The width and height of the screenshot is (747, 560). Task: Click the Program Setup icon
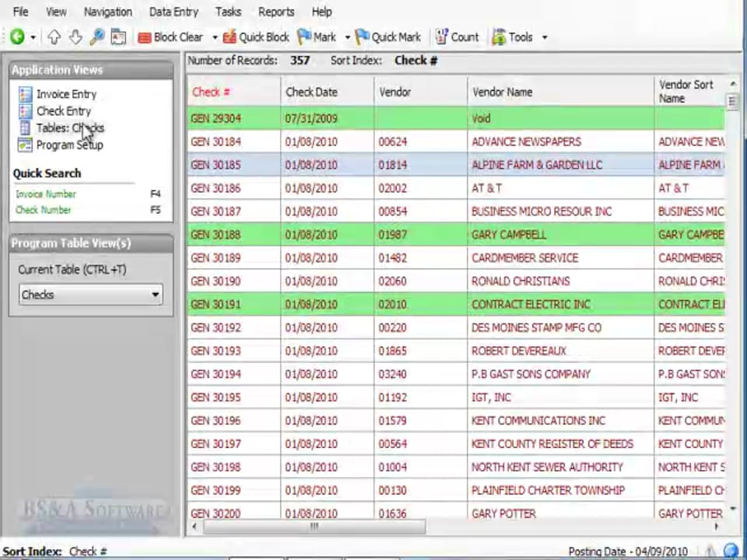tap(25, 145)
